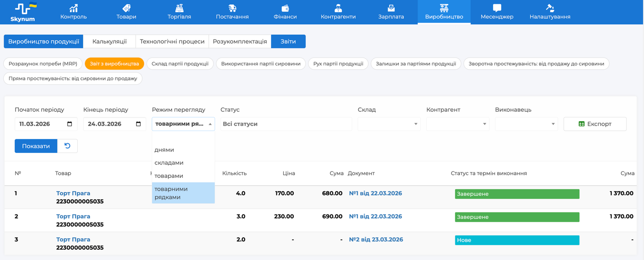This screenshot has height=260, width=644.
Task: Open Налаштування settings icon
Action: [550, 8]
